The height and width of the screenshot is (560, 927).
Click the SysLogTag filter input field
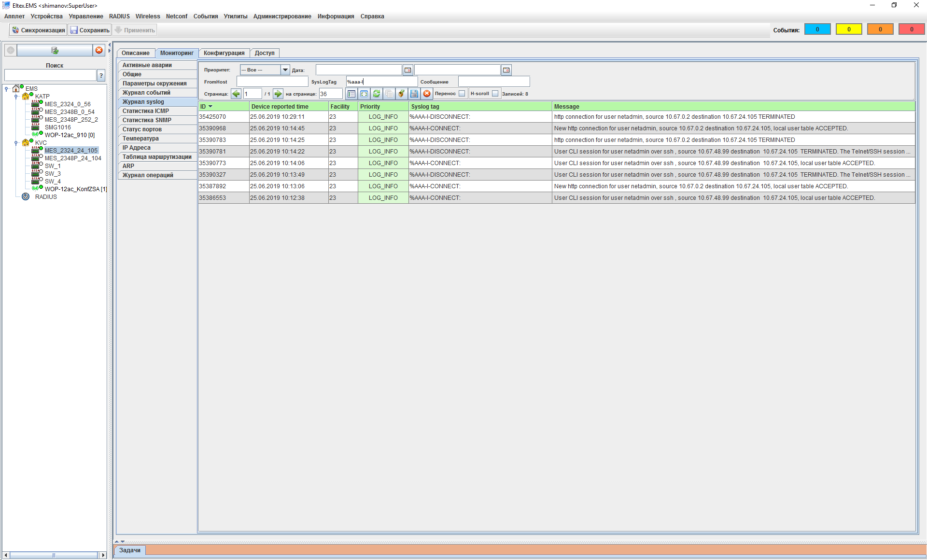(x=381, y=82)
